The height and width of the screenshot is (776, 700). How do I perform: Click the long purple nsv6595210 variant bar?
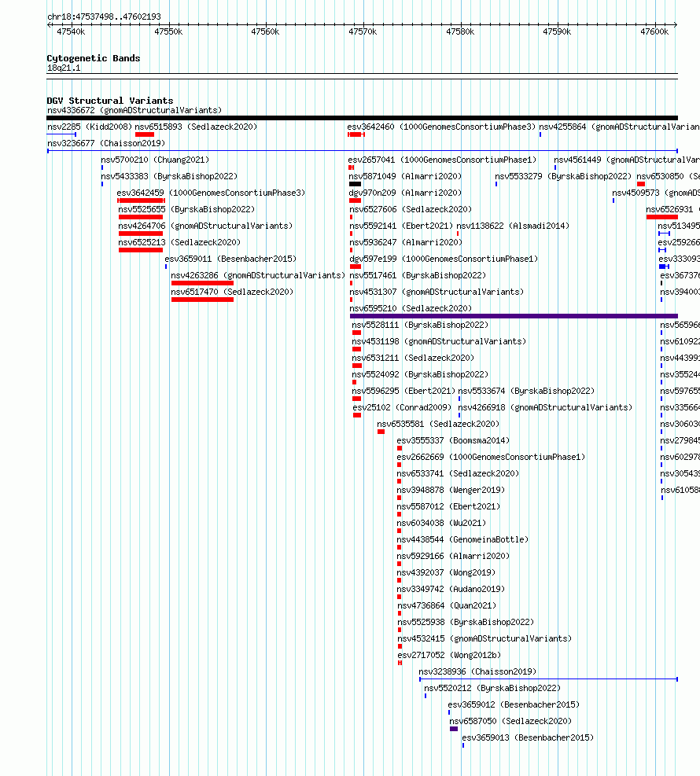(x=514, y=316)
